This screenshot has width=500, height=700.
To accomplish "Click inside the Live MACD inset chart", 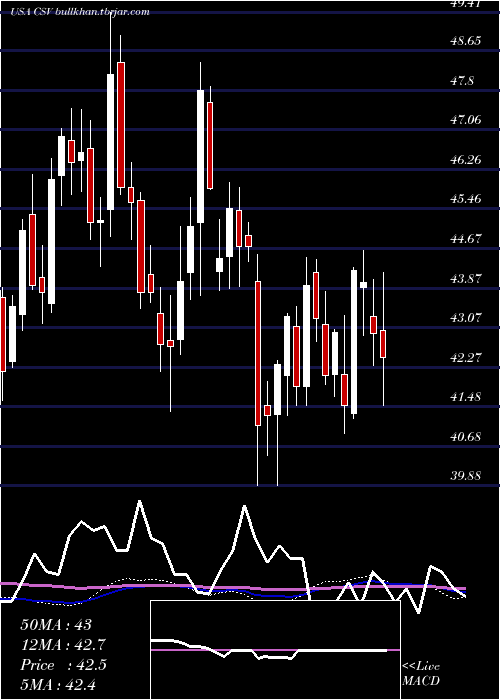I will click(275, 650).
